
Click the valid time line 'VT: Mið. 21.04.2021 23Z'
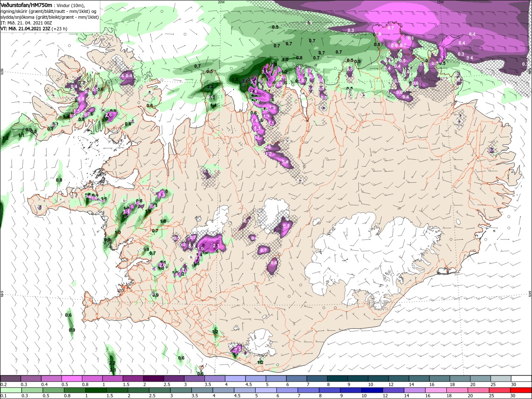click(x=25, y=29)
